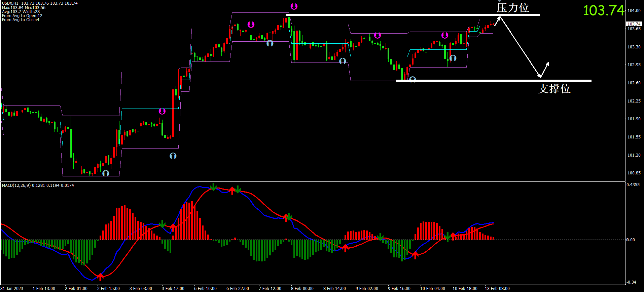Click the 13 Feb 08:00 time axis label

497,289
